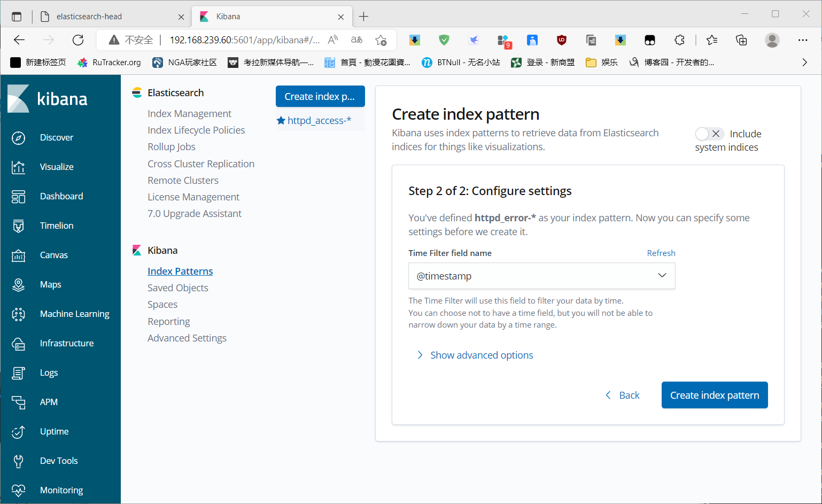Open the Machine Learning icon
Viewport: 822px width, 504px height.
tap(18, 314)
